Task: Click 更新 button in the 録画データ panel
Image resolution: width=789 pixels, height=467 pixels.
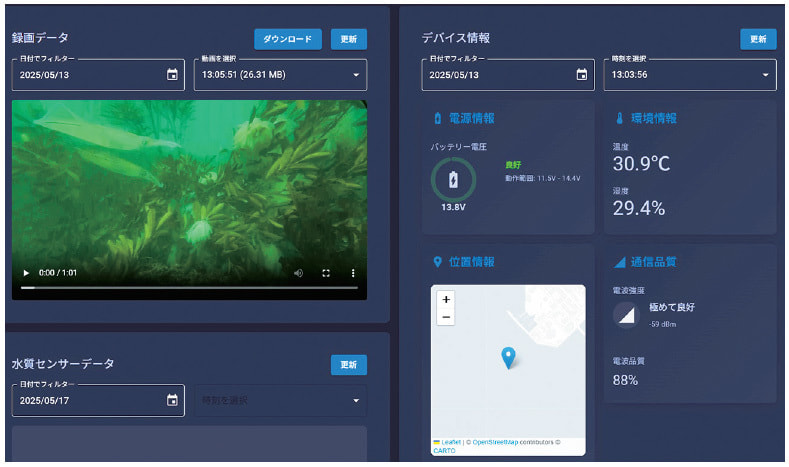Action: [348, 39]
